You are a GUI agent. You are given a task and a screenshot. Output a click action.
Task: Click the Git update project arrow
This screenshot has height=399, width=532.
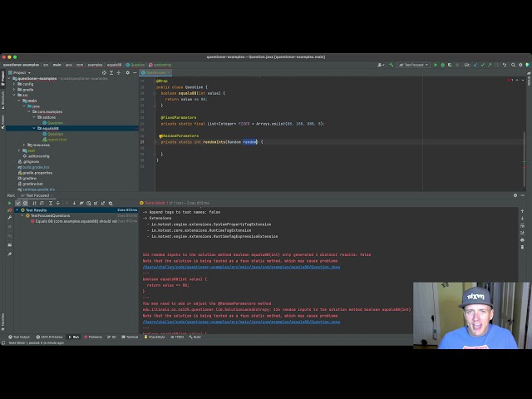click(475, 65)
